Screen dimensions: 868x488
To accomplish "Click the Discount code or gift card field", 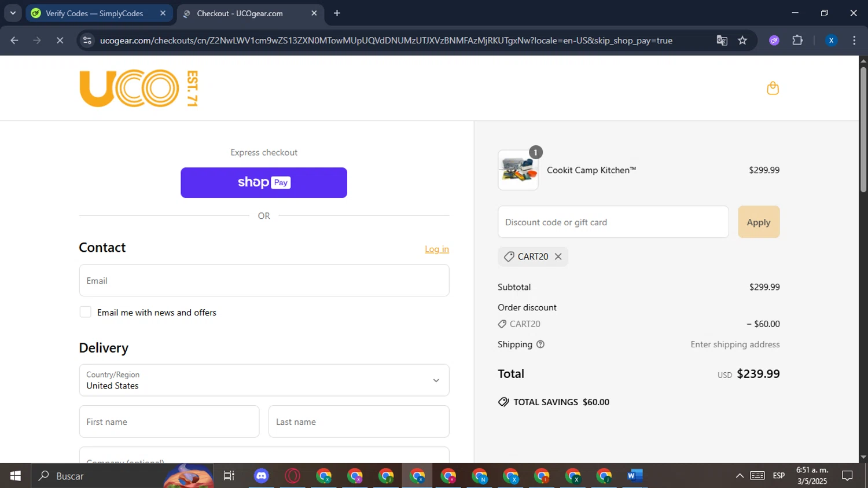I will [613, 222].
